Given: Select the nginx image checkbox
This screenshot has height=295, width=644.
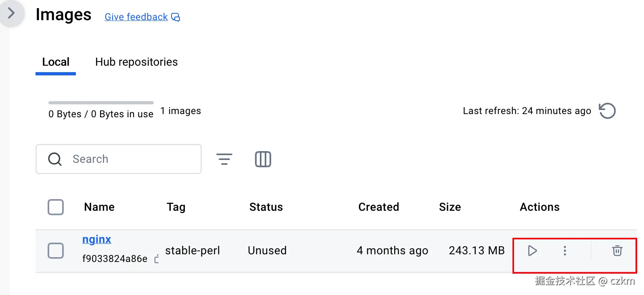Looking at the screenshot, I should [x=56, y=251].
